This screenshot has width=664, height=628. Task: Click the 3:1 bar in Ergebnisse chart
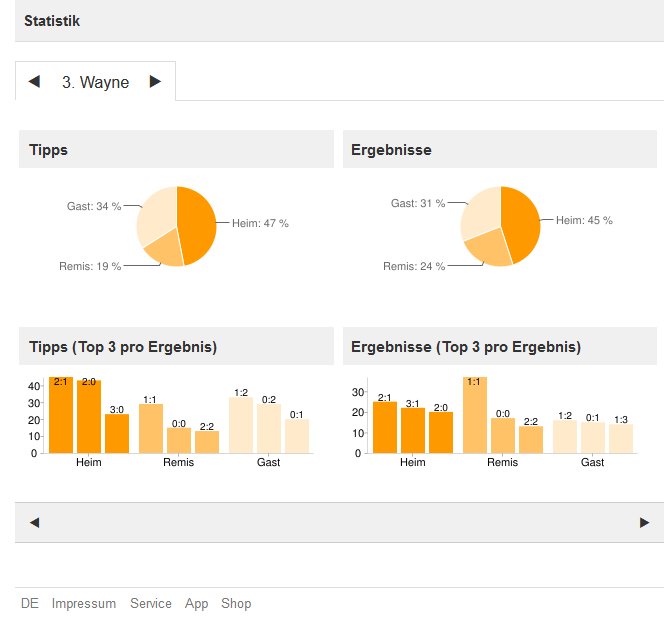coord(413,430)
